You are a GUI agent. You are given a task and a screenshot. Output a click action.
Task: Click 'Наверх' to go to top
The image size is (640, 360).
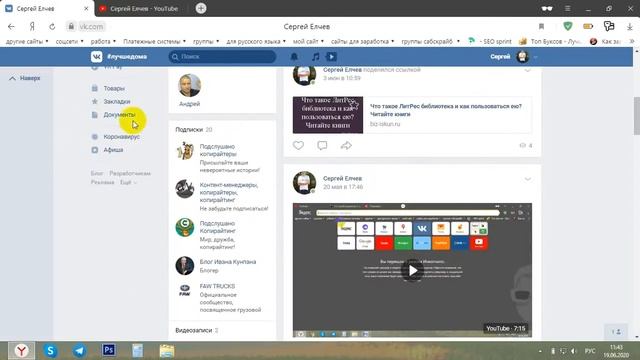coord(25,78)
